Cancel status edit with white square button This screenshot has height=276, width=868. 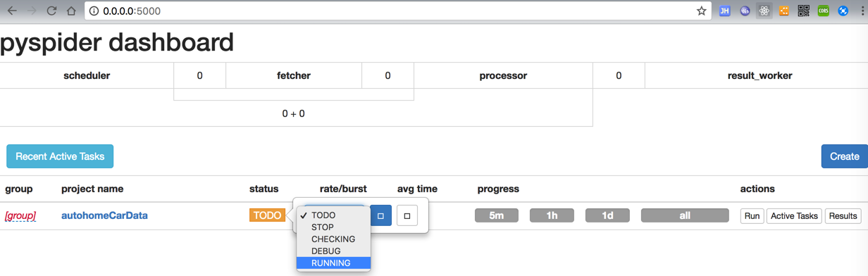click(x=407, y=215)
